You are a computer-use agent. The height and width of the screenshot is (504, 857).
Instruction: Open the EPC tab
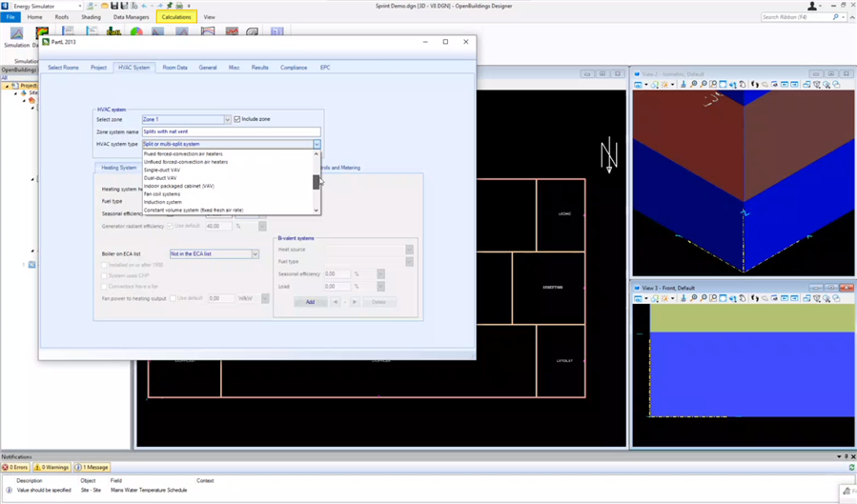(325, 68)
